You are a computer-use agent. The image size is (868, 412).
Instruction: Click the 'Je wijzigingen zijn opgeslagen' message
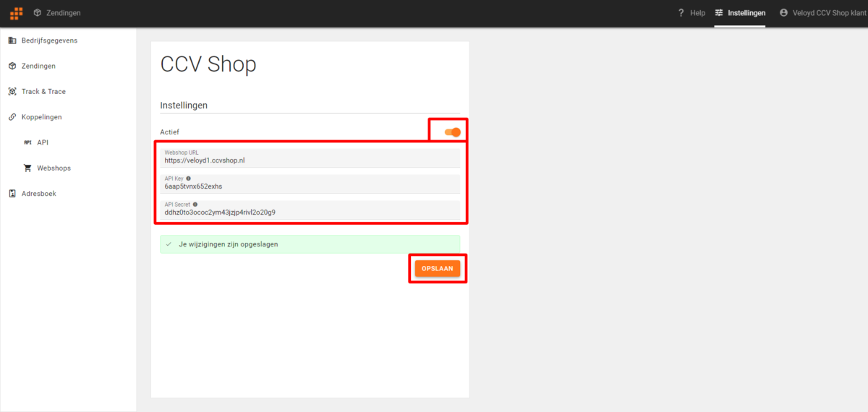pyautogui.click(x=310, y=244)
